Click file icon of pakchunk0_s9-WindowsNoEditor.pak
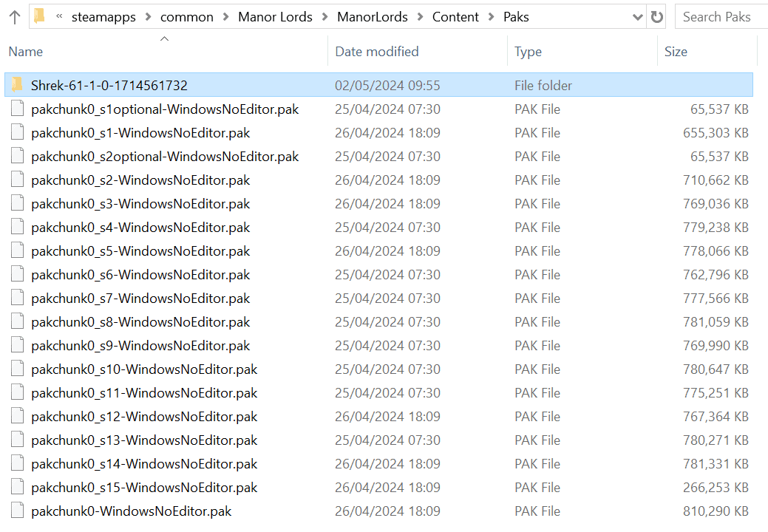Image resolution: width=768 pixels, height=532 pixels. click(x=18, y=345)
